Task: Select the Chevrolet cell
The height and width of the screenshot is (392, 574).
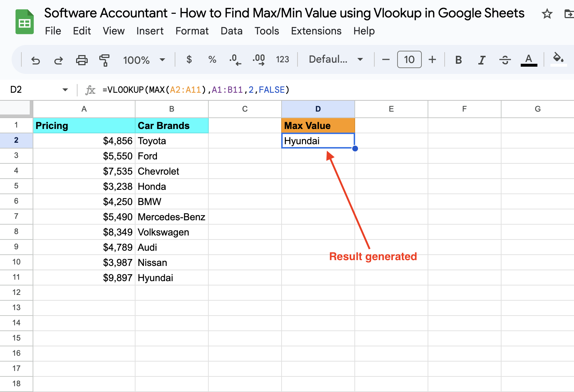Action: click(x=172, y=171)
